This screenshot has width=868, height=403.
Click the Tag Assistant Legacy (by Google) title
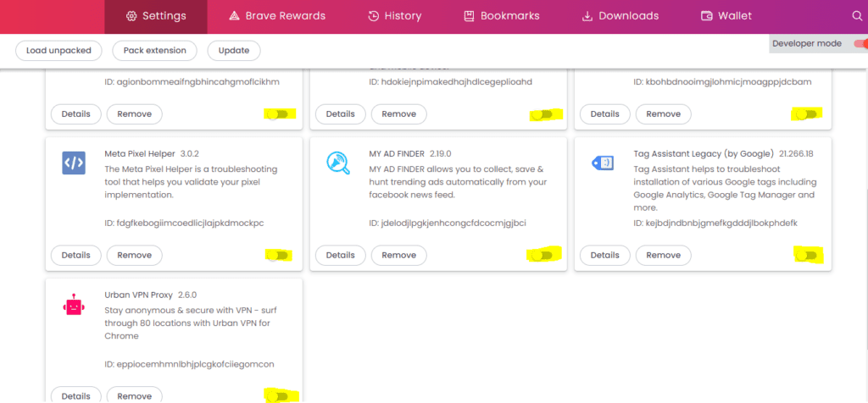703,154
